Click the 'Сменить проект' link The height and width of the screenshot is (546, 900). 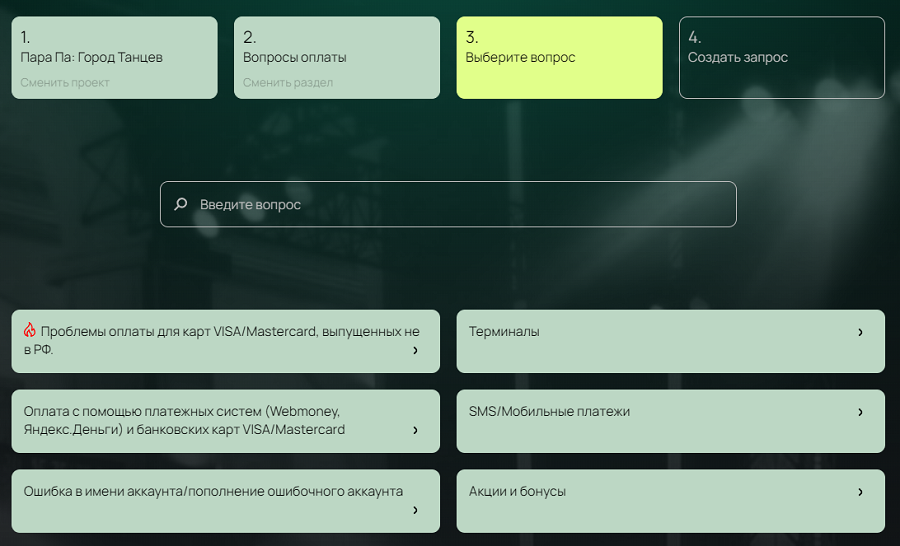(65, 83)
